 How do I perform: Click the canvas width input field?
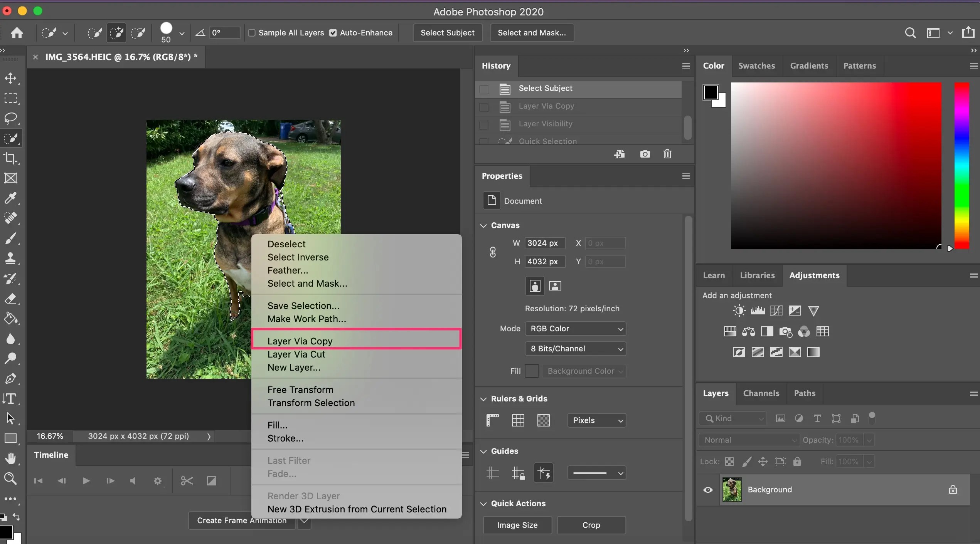(x=544, y=243)
